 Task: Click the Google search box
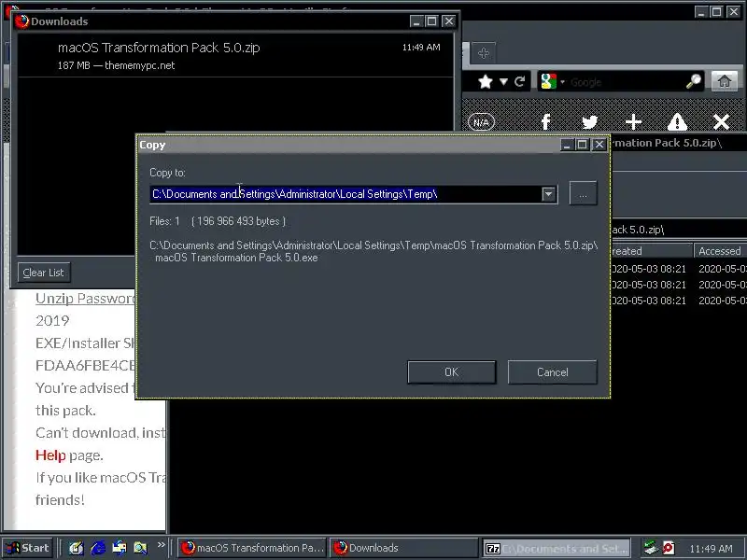pyautogui.click(x=624, y=82)
